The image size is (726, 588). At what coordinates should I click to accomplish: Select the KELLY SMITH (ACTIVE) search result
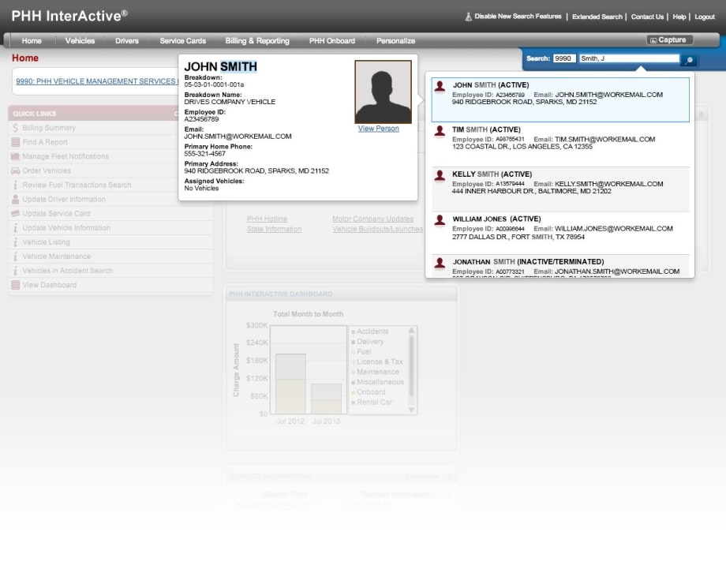point(560,189)
